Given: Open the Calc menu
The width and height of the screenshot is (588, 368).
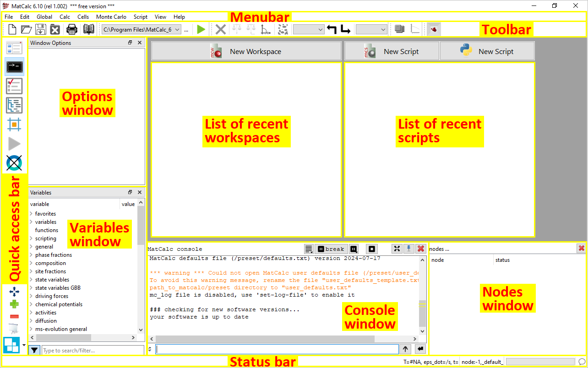Looking at the screenshot, I should (65, 17).
